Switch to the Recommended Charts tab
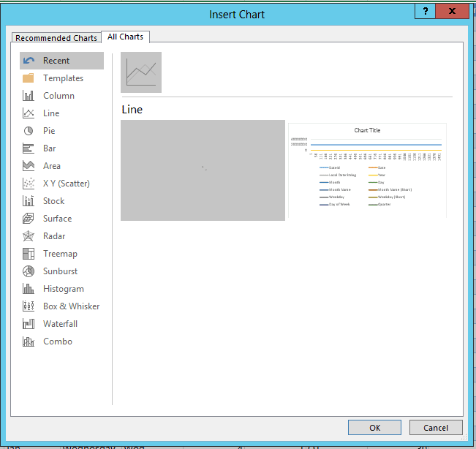The width and height of the screenshot is (476, 449). click(x=56, y=38)
